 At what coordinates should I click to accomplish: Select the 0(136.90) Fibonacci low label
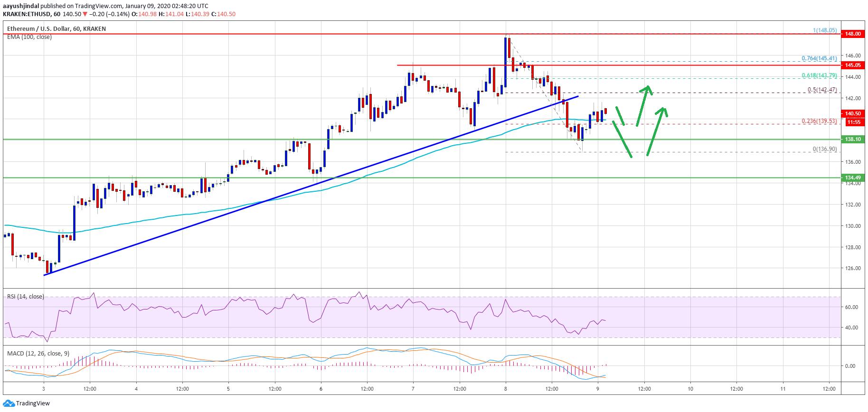pos(824,149)
